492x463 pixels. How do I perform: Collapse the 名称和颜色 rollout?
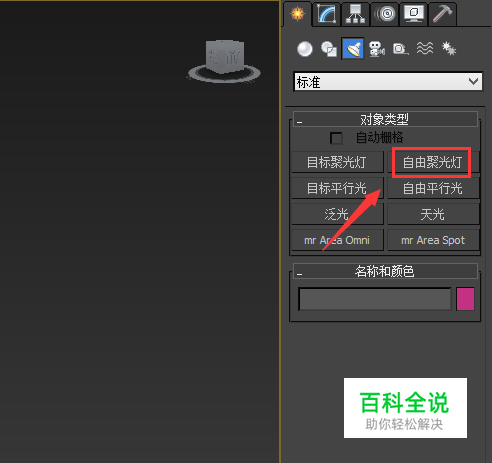385,271
